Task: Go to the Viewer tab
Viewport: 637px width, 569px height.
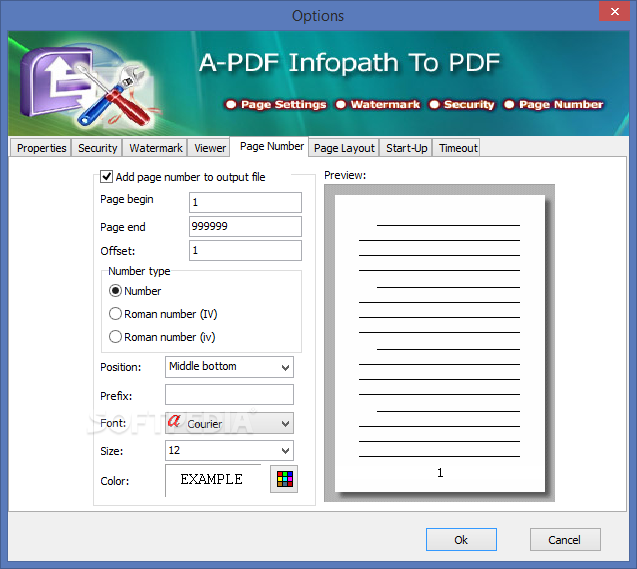Action: click(x=210, y=148)
